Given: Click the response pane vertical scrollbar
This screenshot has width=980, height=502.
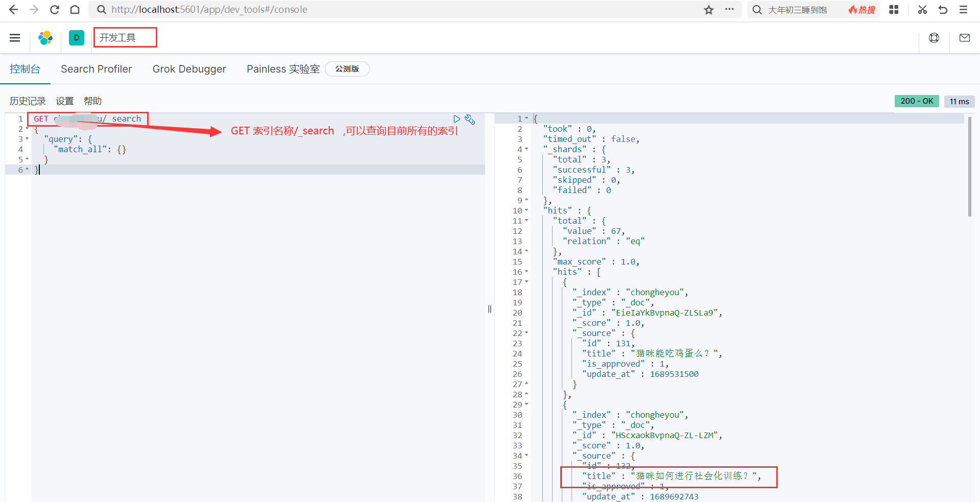Looking at the screenshot, I should [x=969, y=166].
